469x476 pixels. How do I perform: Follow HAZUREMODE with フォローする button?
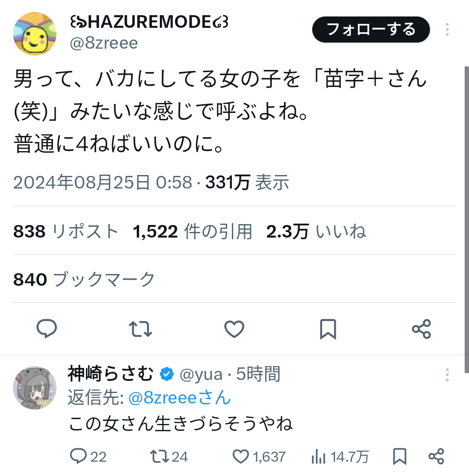pos(371,30)
